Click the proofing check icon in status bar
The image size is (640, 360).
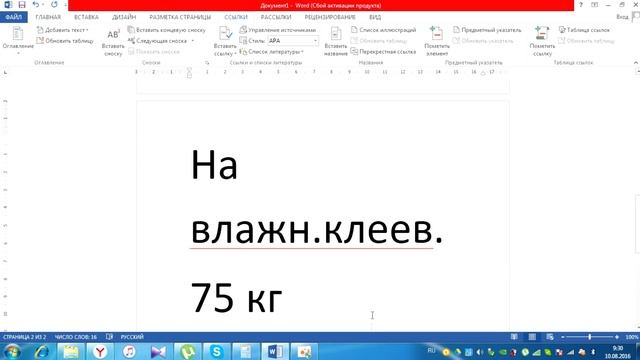click(109, 337)
